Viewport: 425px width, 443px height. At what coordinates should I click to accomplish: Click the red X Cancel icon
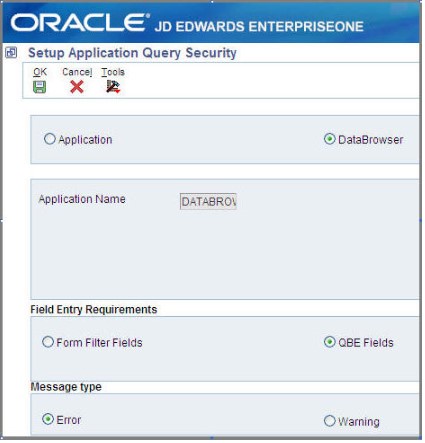77,87
